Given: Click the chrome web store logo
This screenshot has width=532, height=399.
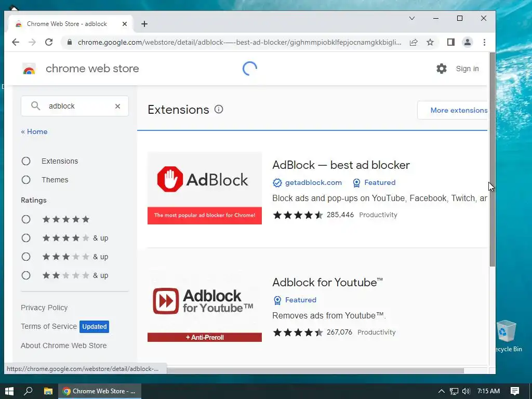Looking at the screenshot, I should click(29, 69).
